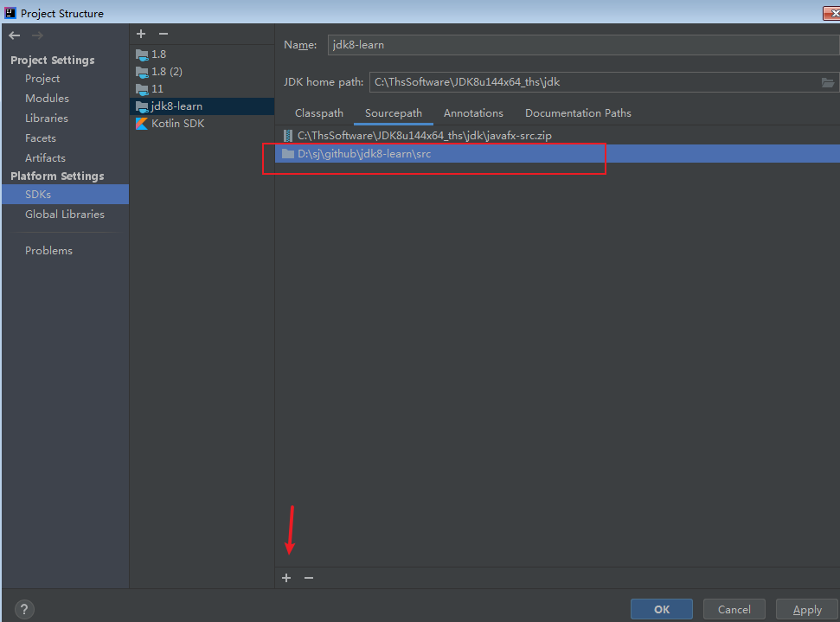Click the Apply button
This screenshot has height=622, width=840.
tap(807, 609)
